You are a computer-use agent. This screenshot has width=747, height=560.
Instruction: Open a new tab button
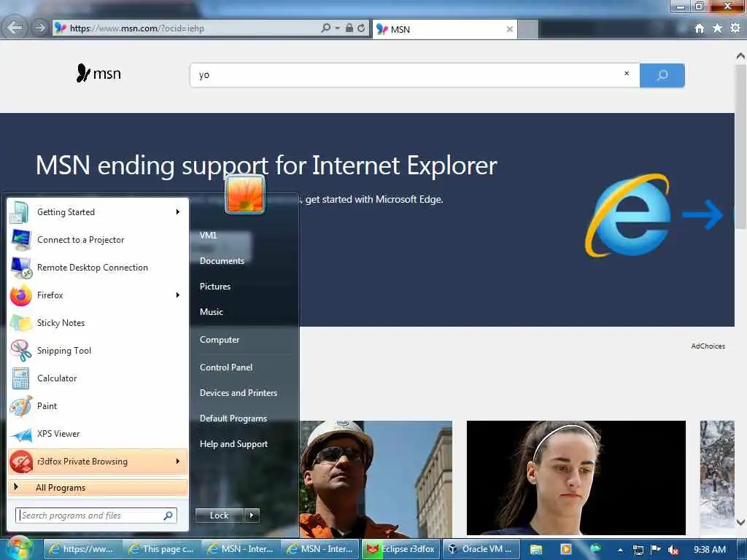coord(528,29)
